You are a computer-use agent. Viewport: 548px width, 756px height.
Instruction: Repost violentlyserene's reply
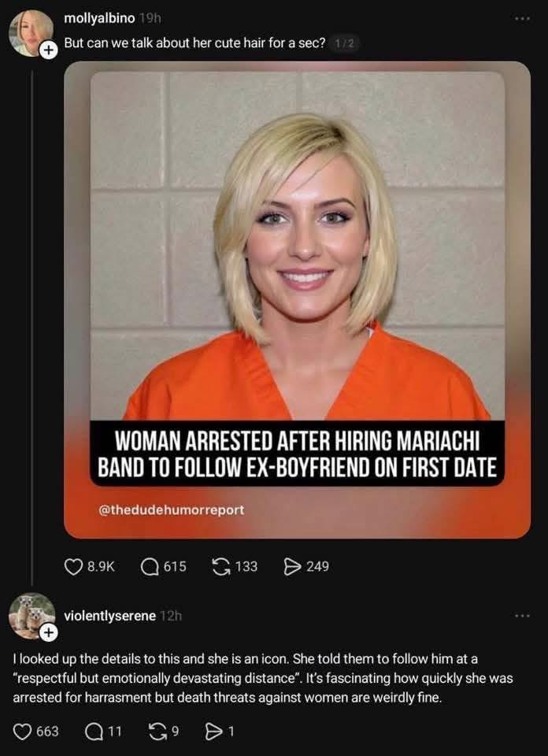(161, 732)
